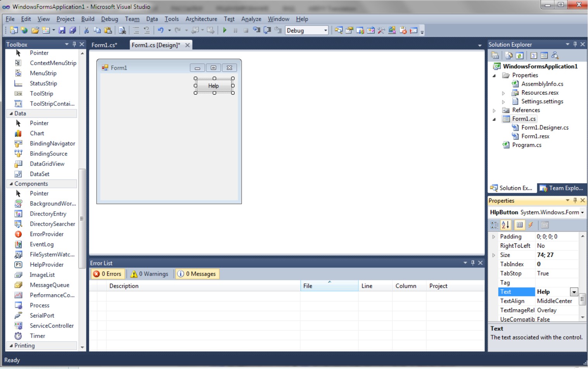The height and width of the screenshot is (369, 588).
Task: Expand the Padding property row
Action: tap(493, 237)
